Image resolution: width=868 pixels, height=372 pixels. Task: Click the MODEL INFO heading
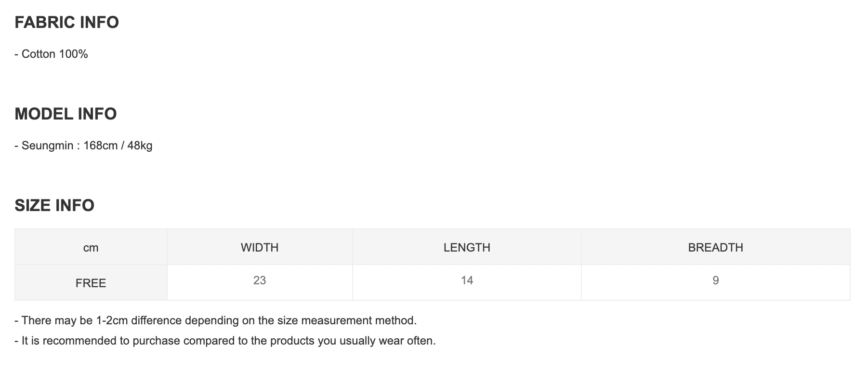(66, 114)
